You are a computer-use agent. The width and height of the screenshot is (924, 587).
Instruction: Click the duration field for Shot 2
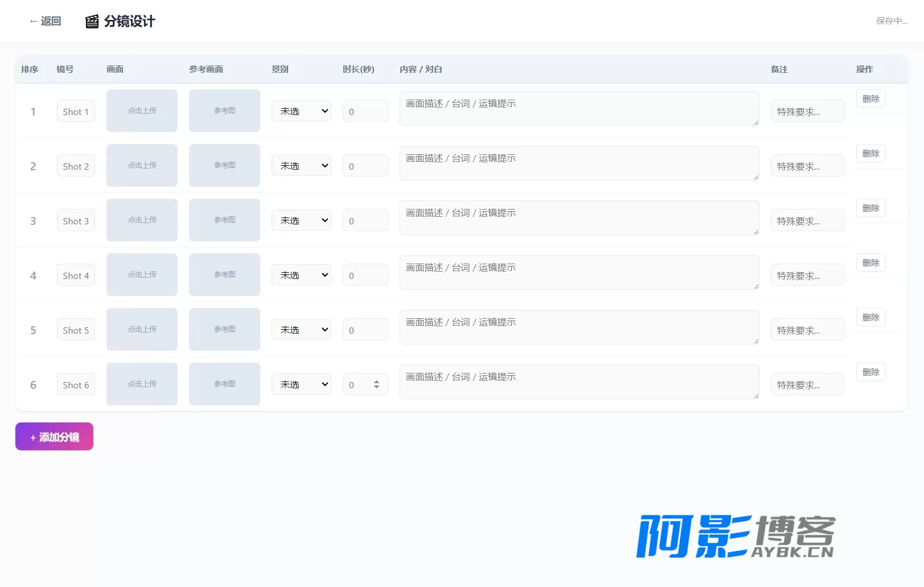(x=365, y=166)
